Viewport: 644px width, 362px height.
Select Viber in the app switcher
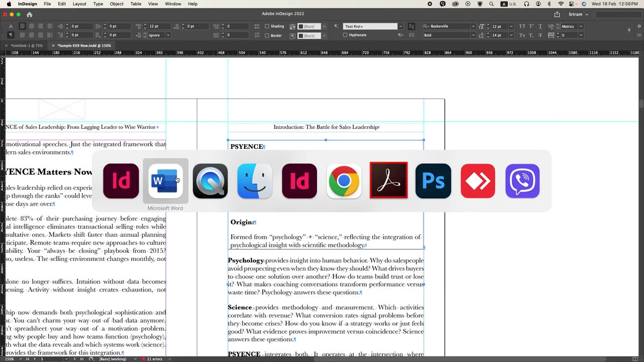(x=522, y=180)
